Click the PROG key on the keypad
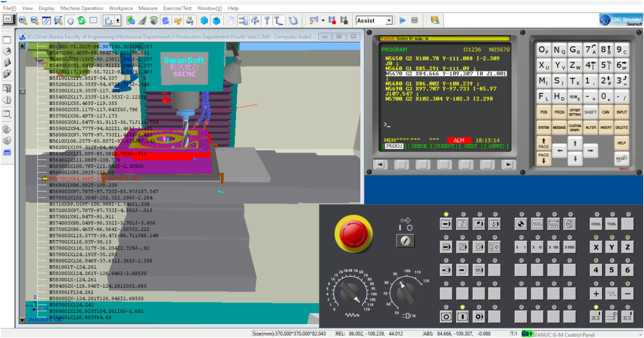Image resolution: width=644 pixels, height=338 pixels. (559, 112)
